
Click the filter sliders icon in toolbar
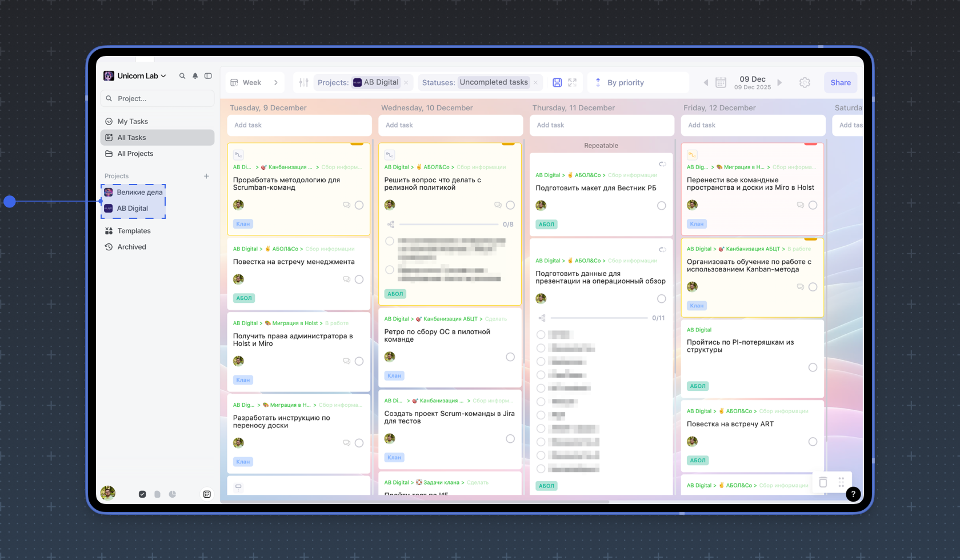(304, 82)
